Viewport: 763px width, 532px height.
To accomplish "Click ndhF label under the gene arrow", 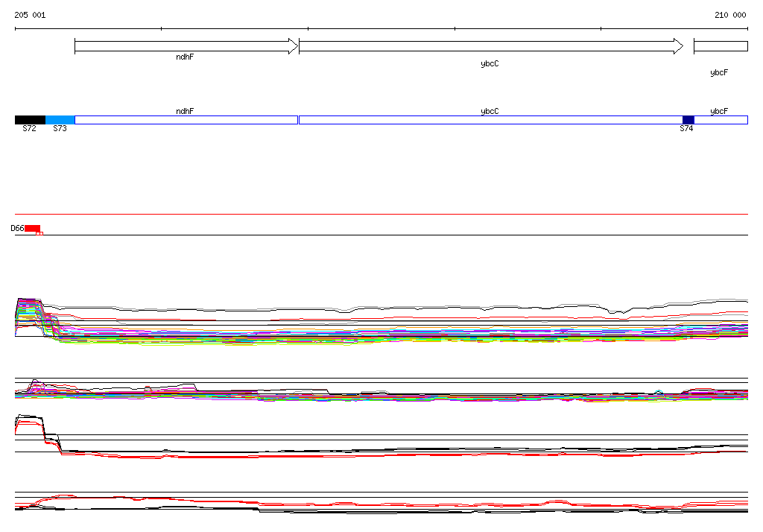I will click(x=185, y=57).
